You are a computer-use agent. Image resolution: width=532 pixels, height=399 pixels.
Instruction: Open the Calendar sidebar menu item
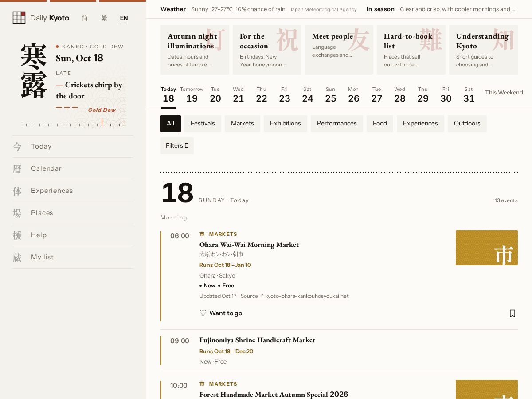(x=73, y=168)
